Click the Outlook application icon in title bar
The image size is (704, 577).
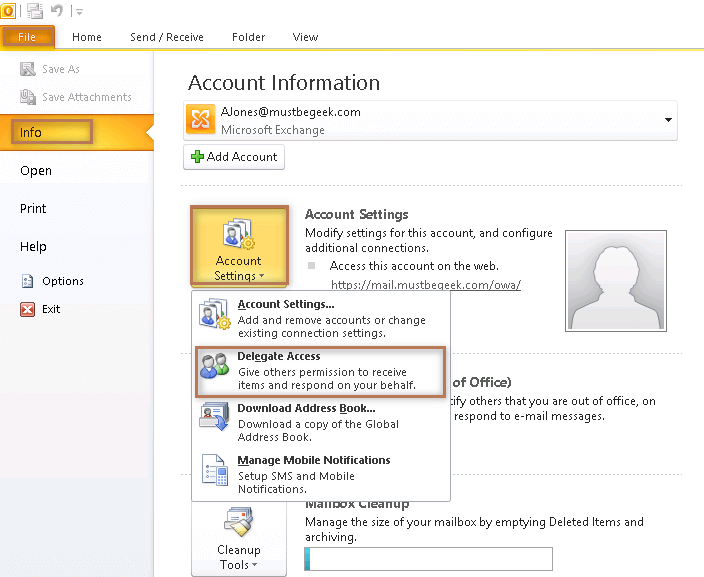point(8,11)
